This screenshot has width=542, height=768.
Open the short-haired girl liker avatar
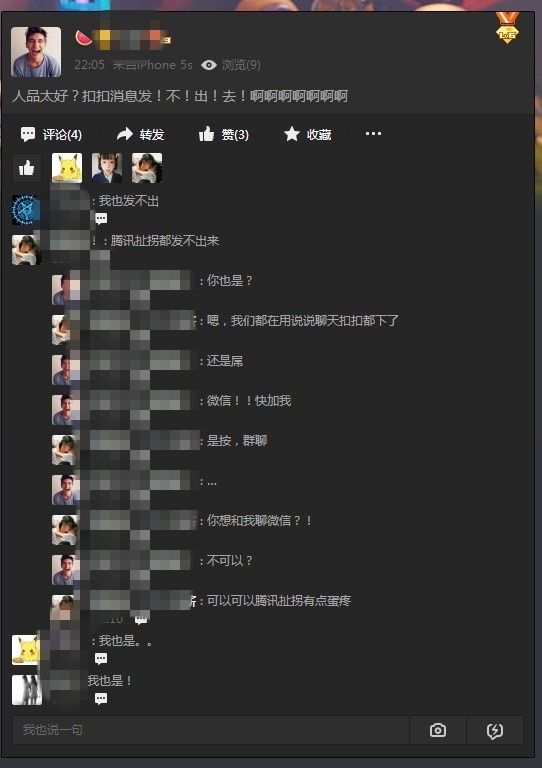click(107, 168)
